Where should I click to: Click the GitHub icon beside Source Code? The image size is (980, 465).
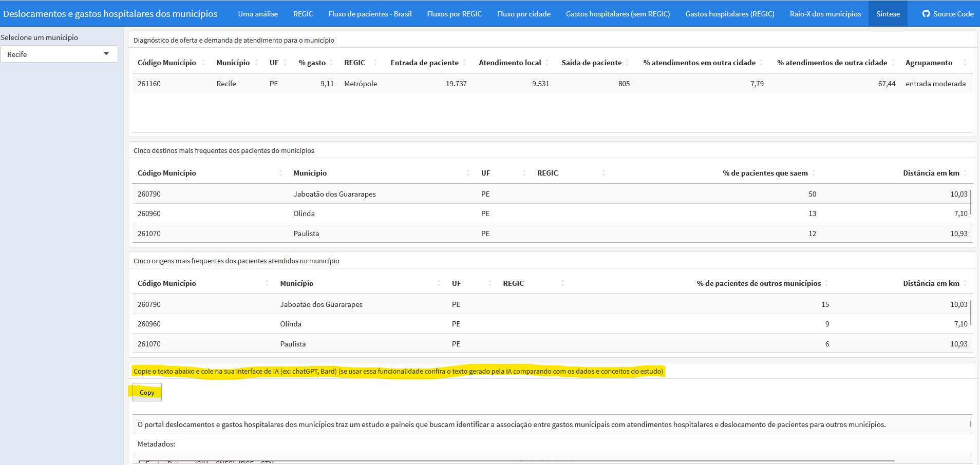tap(926, 14)
